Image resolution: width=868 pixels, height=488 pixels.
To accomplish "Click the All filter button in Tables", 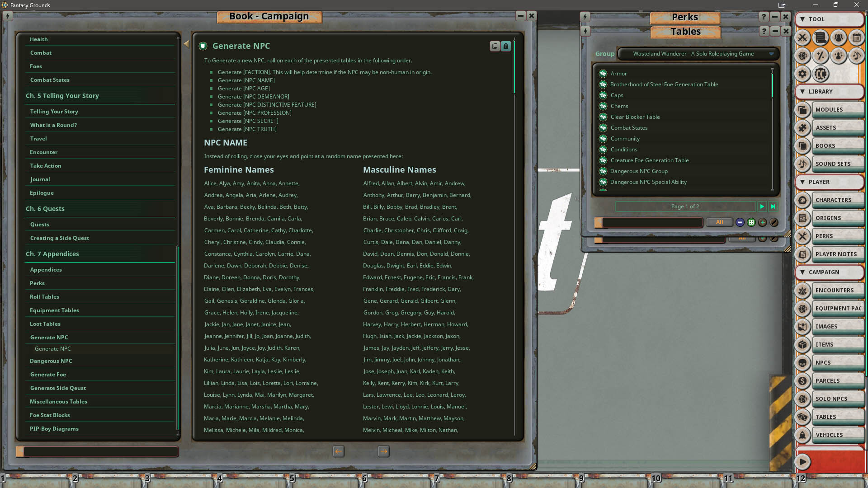I will [x=719, y=222].
